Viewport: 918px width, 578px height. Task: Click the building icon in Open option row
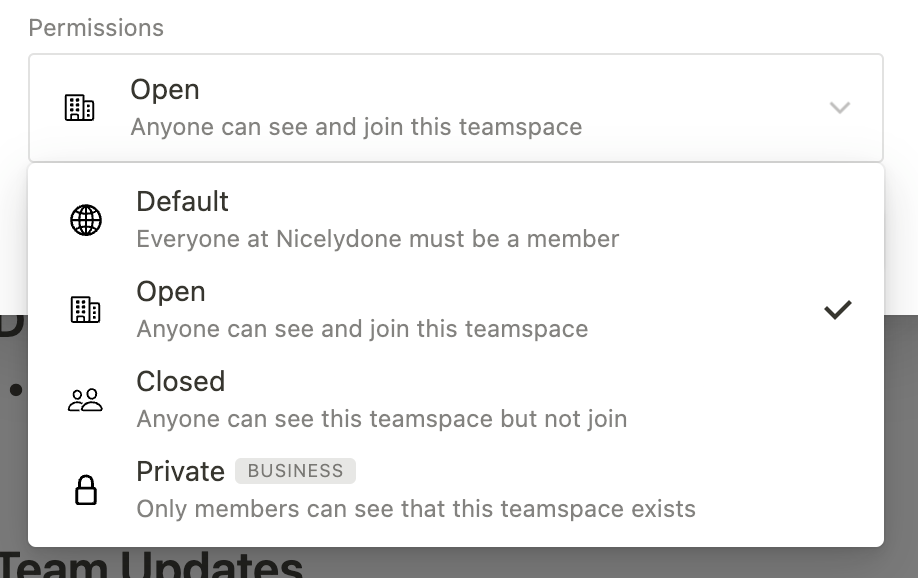coord(86,310)
